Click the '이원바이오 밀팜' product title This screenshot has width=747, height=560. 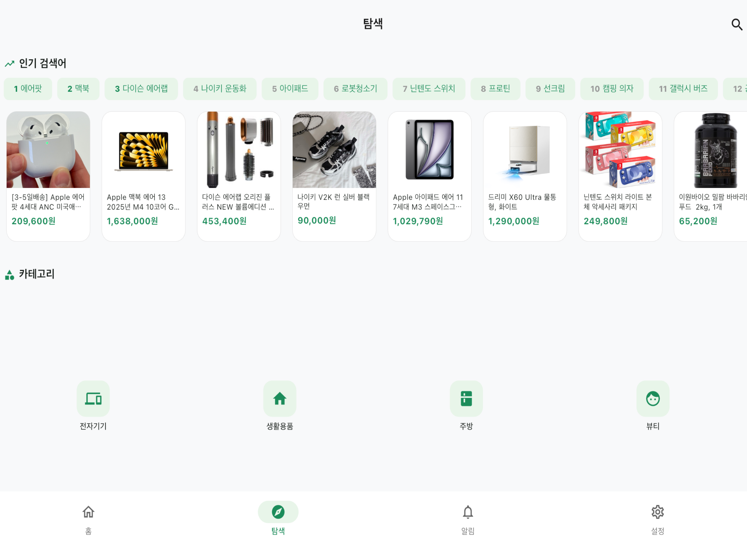pyautogui.click(x=713, y=202)
